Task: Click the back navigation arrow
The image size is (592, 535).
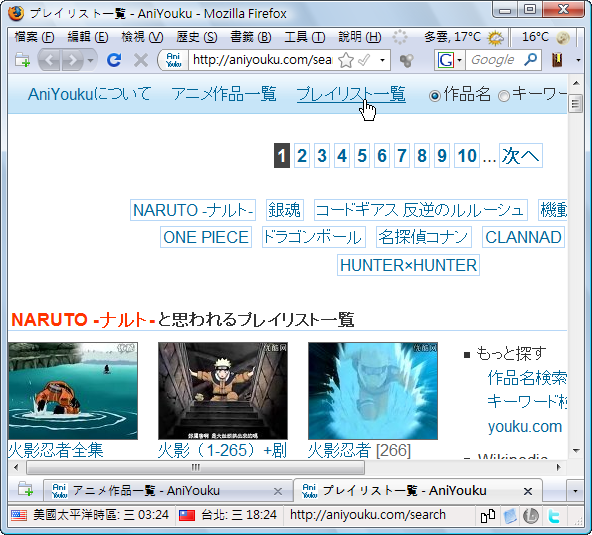Action: (49, 60)
